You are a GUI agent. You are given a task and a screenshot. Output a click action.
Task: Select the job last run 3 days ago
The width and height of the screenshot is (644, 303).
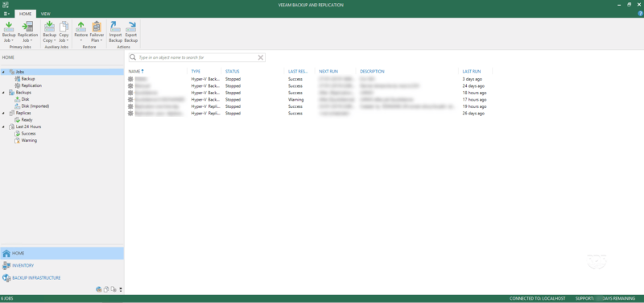310,79
